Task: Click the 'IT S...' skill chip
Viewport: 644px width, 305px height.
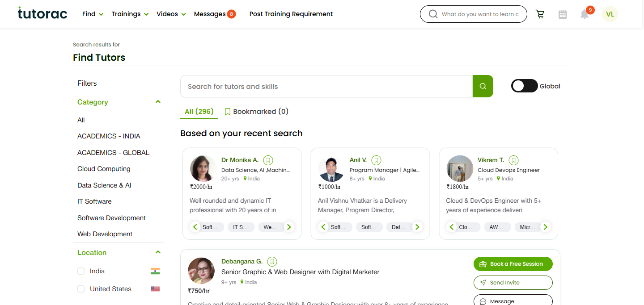Action: pos(241,227)
